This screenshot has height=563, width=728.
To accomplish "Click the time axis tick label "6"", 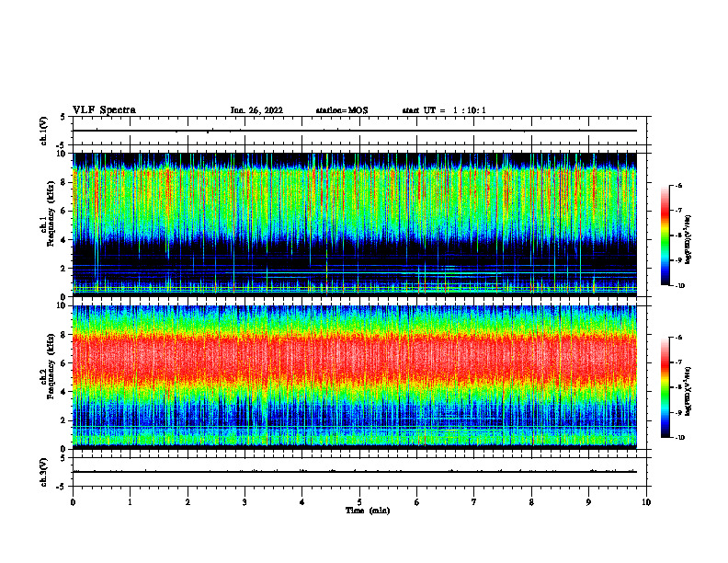I will click(x=417, y=502).
